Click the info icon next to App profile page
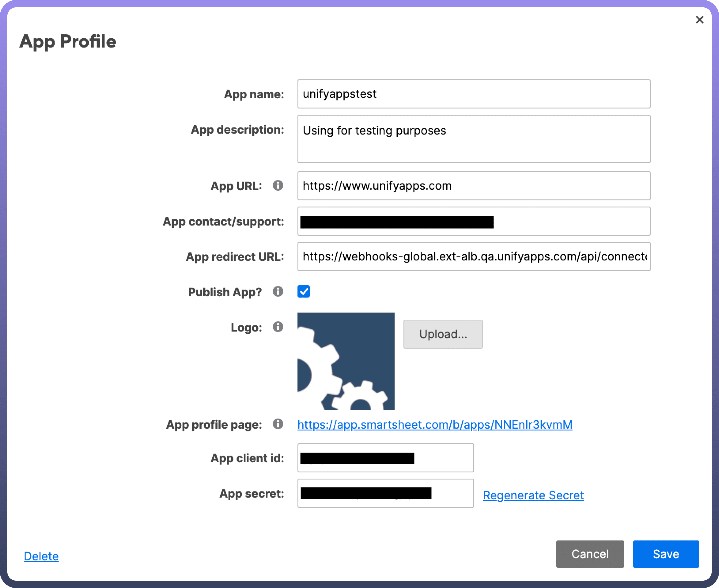The height and width of the screenshot is (588, 719). pyautogui.click(x=278, y=424)
